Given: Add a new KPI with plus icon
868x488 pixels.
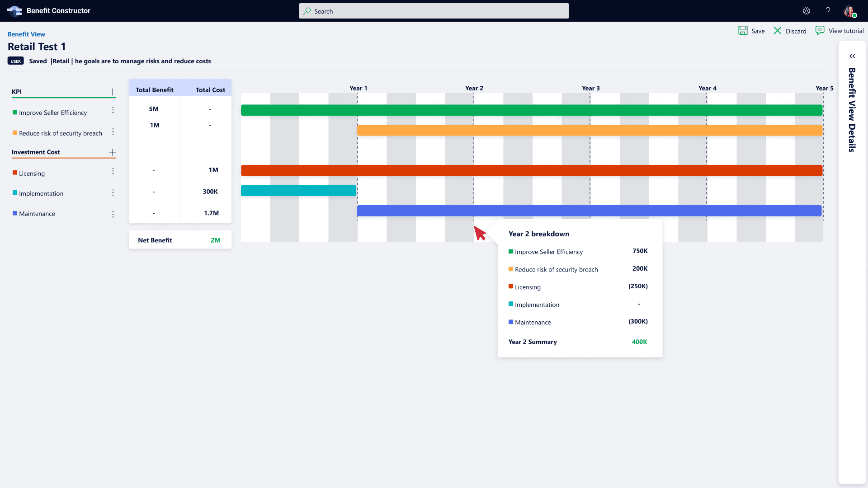Looking at the screenshot, I should (x=113, y=92).
